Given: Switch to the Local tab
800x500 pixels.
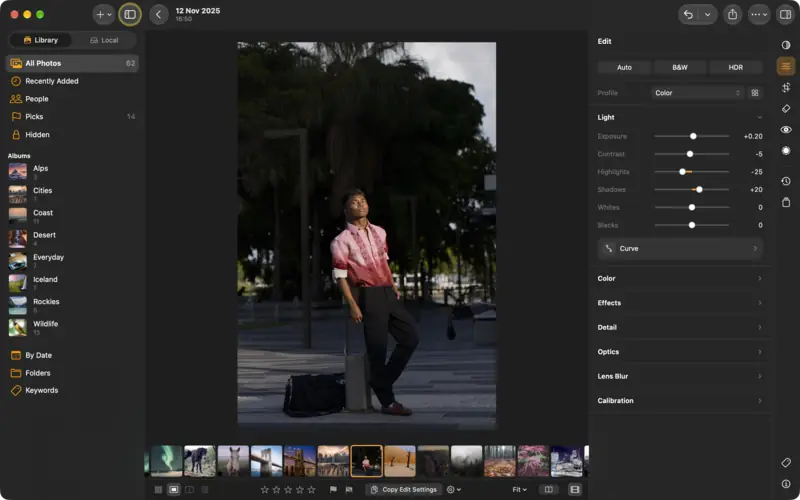Looking at the screenshot, I should click(104, 40).
